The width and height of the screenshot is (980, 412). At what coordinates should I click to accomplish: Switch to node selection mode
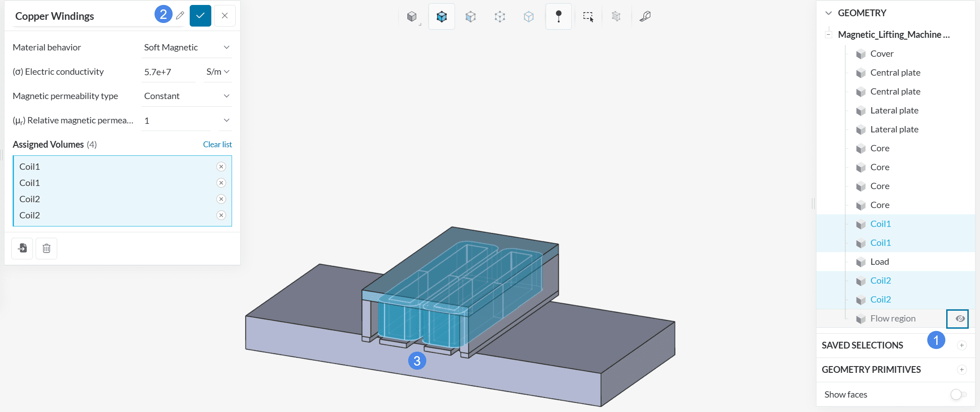click(x=529, y=17)
